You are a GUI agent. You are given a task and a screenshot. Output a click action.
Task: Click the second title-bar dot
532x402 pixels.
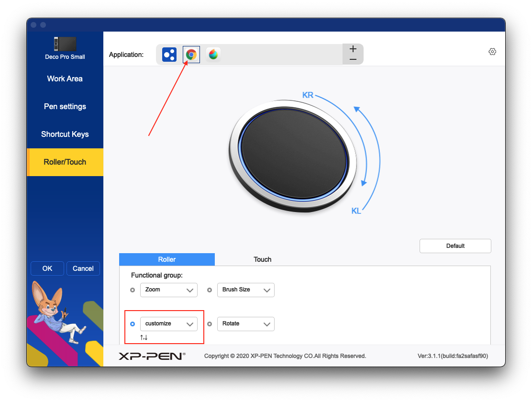pos(43,25)
